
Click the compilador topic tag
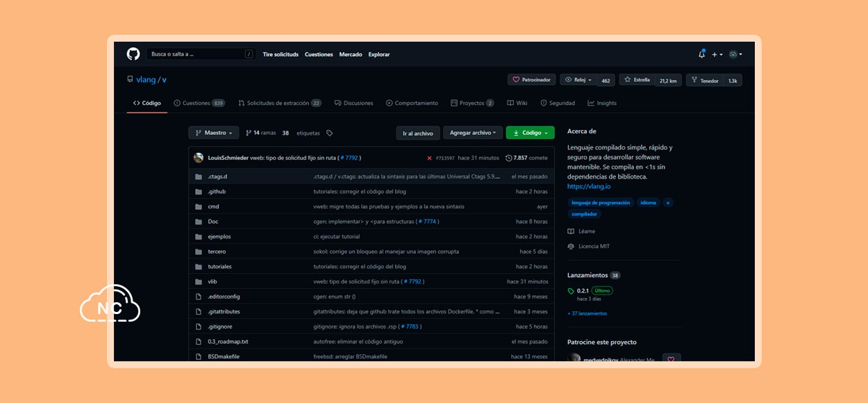pos(584,214)
